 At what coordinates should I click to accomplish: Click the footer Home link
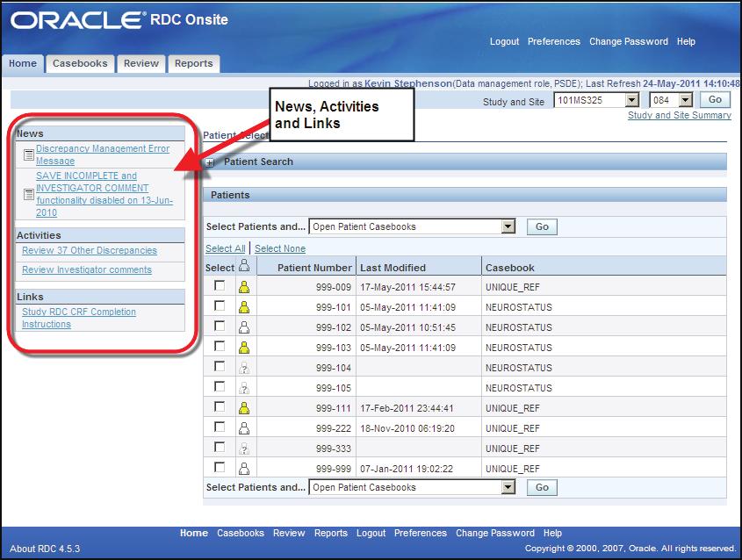click(x=194, y=533)
